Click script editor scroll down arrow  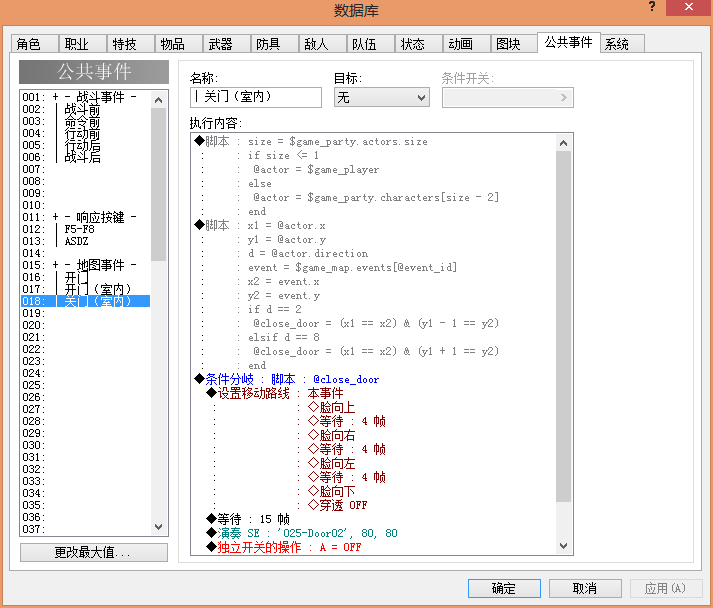[x=563, y=546]
